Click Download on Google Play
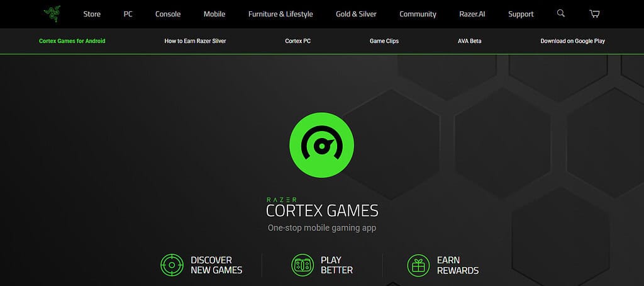 pyautogui.click(x=572, y=41)
